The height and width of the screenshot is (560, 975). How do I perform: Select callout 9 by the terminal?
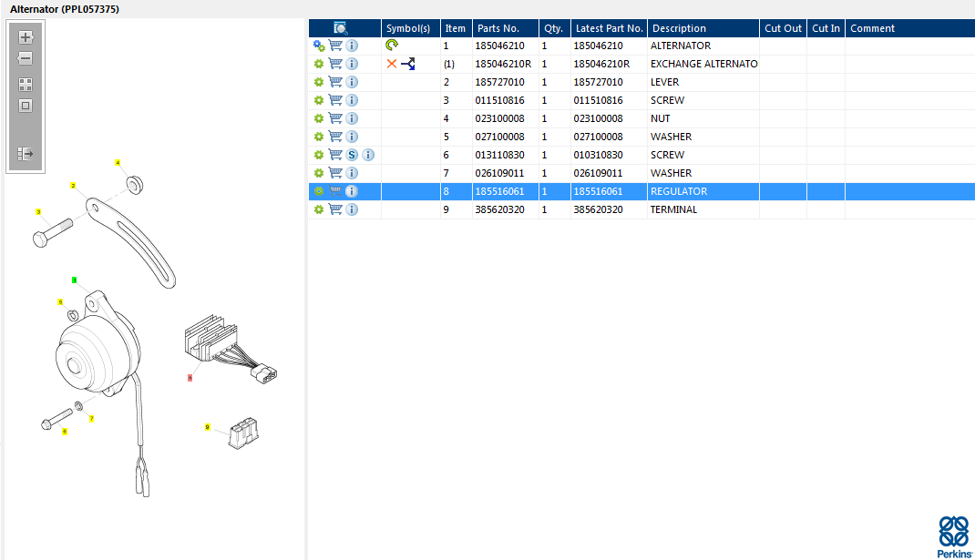207,427
